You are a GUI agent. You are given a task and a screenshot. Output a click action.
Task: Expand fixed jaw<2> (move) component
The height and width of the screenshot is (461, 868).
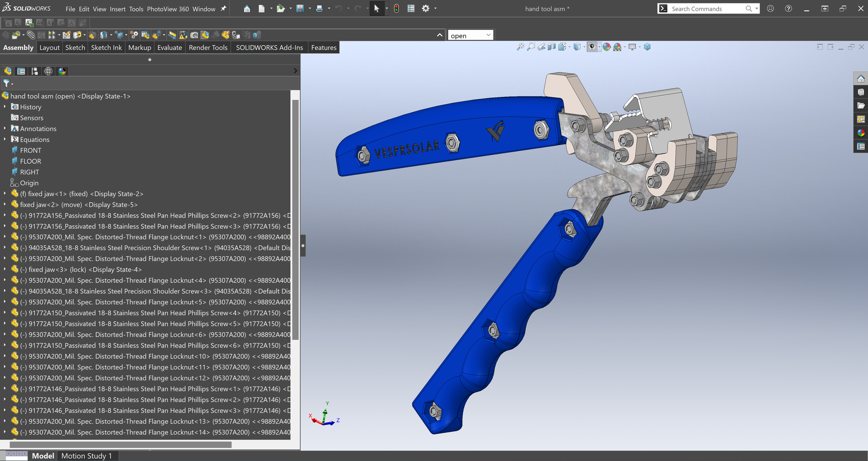[5, 205]
